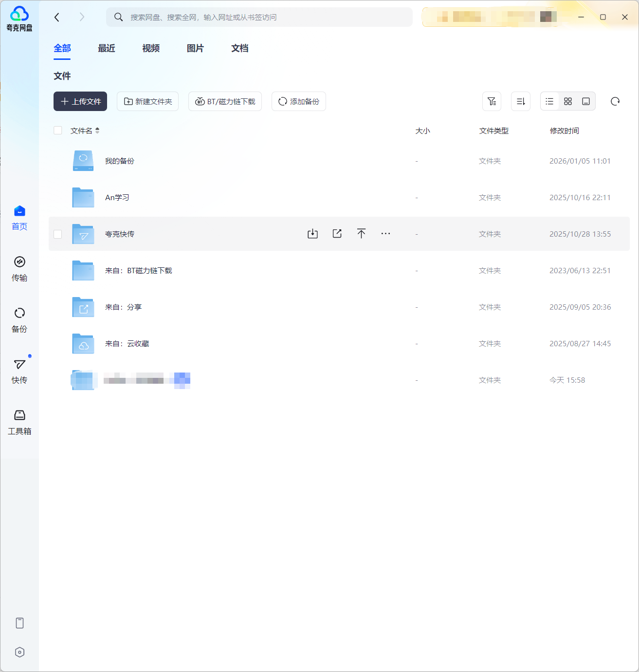This screenshot has height=672, width=639.
Task: Click the pin-to-top icon on 夸克快传 row
Action: pyautogui.click(x=361, y=234)
